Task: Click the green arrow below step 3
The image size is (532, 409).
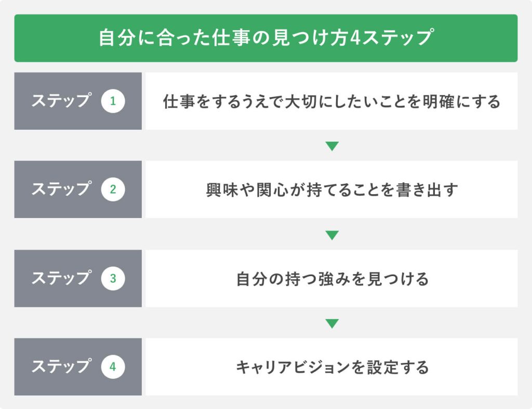Action: point(332,323)
